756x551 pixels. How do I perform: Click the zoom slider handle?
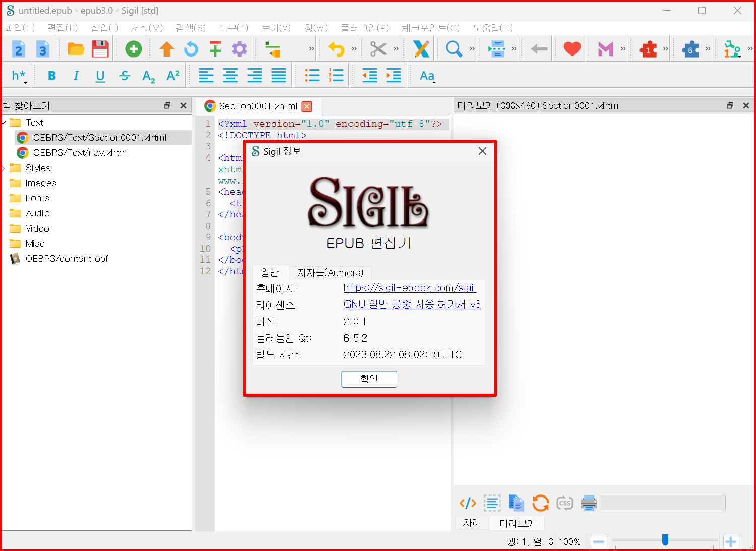point(665,540)
